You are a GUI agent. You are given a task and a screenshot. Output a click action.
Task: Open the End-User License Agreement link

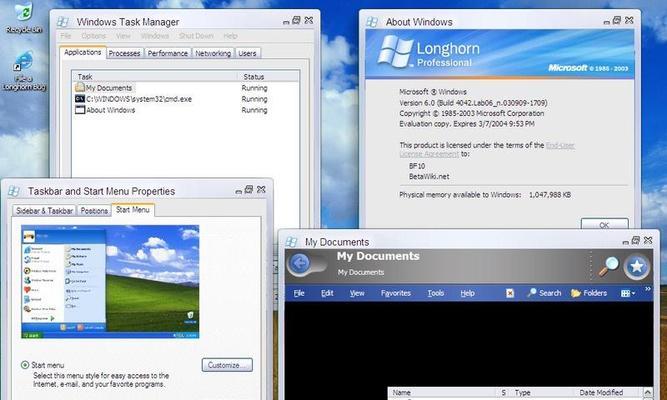(x=487, y=149)
